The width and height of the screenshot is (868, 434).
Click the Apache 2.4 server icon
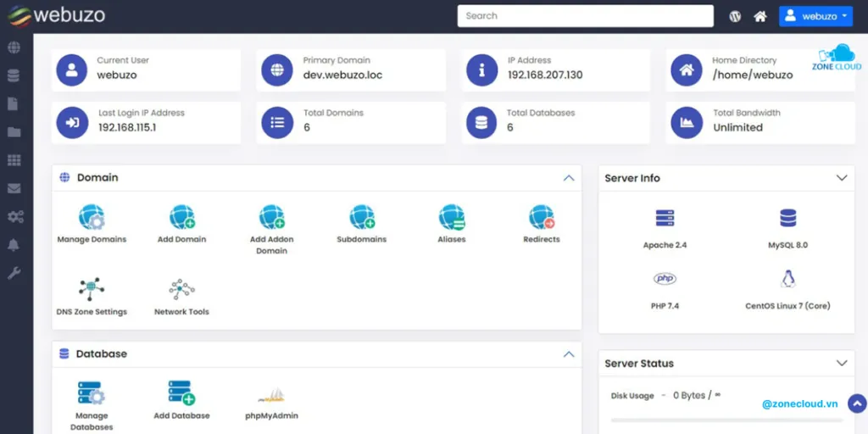point(665,218)
